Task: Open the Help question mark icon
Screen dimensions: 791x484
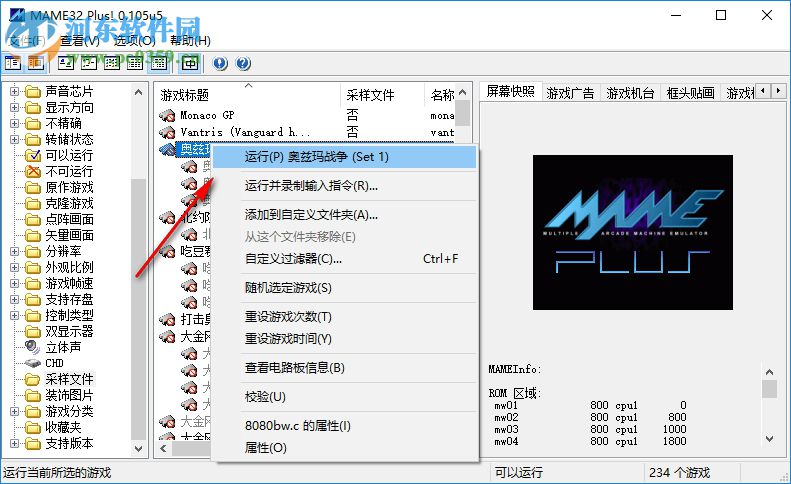Action: [243, 63]
